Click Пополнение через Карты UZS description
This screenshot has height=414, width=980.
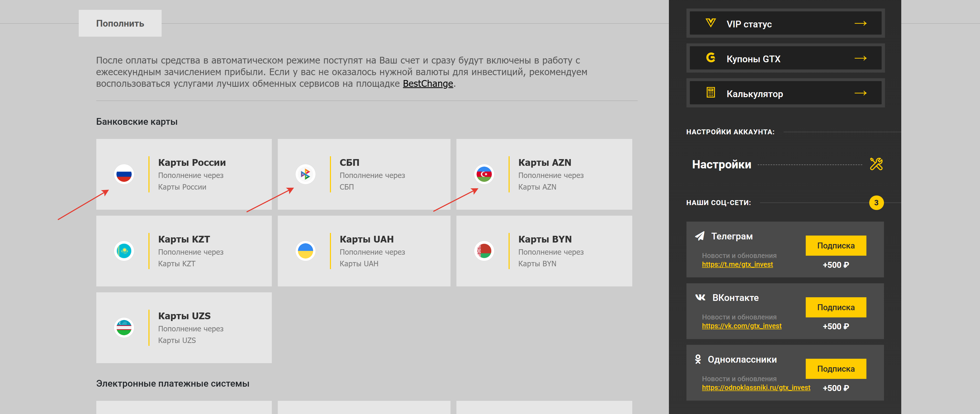191,334
